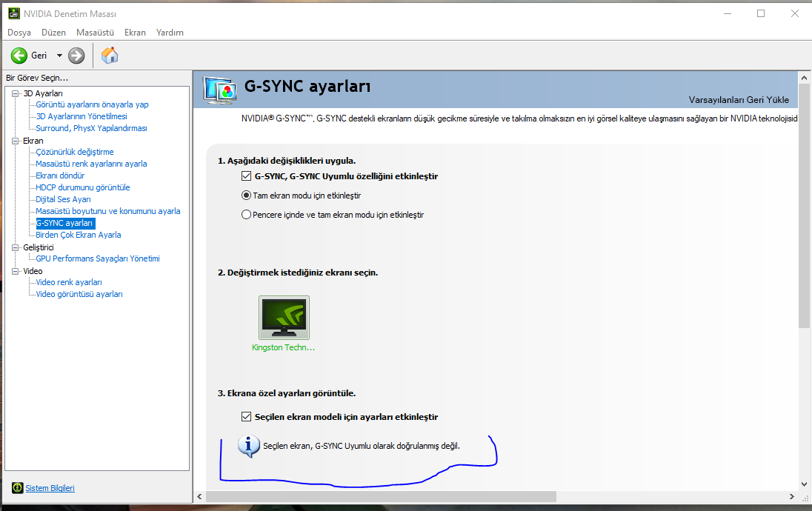Select Tam ekran modu için etkinleştir
Screen dimensions: 812x511
[247, 196]
